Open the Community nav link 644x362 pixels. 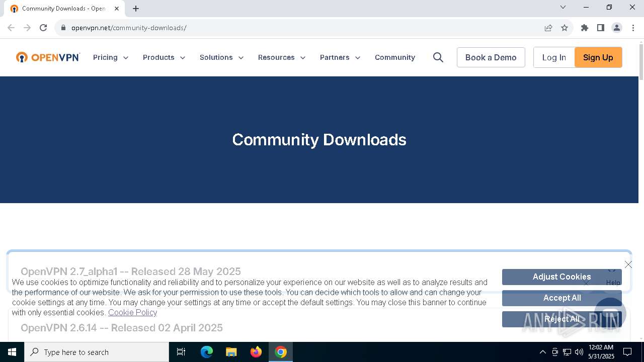point(395,57)
